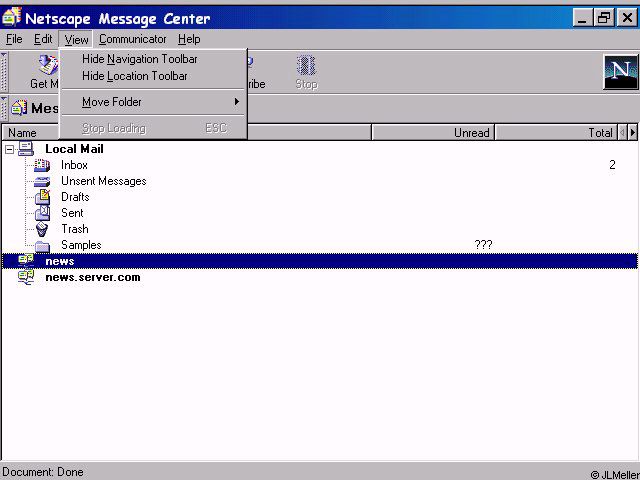Viewport: 640px width, 480px height.
Task: Select the Drafts folder
Action: click(x=75, y=197)
